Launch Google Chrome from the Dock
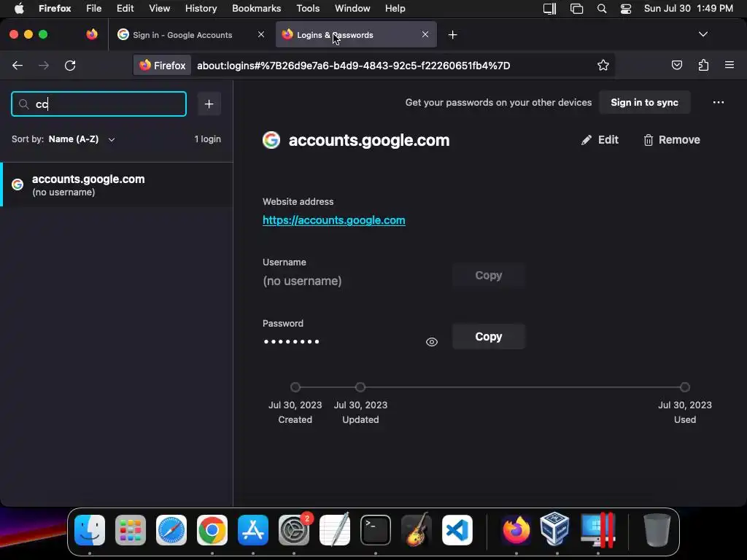Viewport: 747px width, 560px height. 212,530
